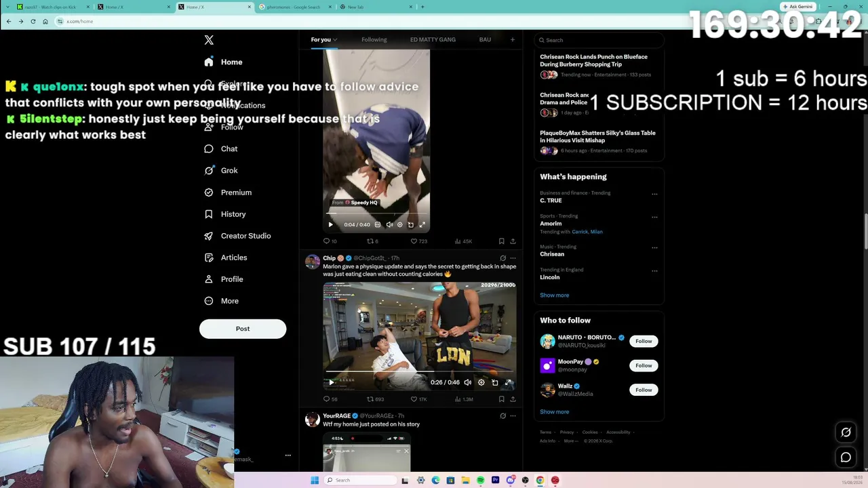Switch to the ED MATTY GANG tab
The image size is (868, 488).
(x=433, y=40)
